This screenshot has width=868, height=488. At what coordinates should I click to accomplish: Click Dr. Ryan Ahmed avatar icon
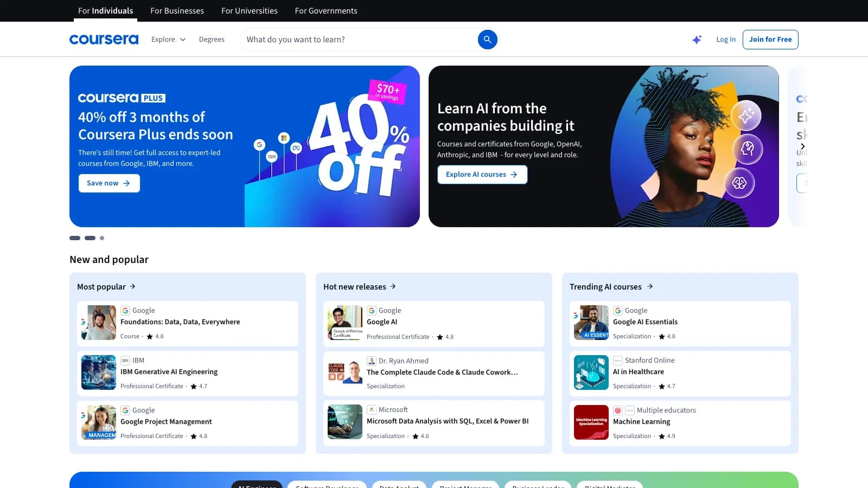372,361
